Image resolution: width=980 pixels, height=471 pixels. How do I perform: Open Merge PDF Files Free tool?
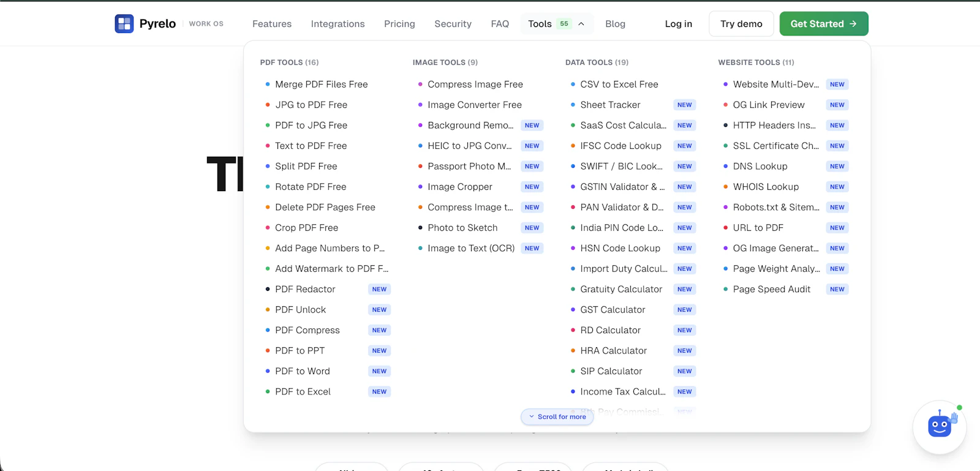pyautogui.click(x=321, y=85)
